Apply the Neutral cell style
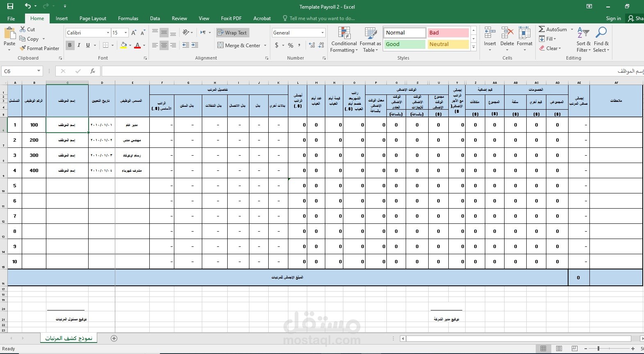The image size is (644, 354). click(448, 44)
